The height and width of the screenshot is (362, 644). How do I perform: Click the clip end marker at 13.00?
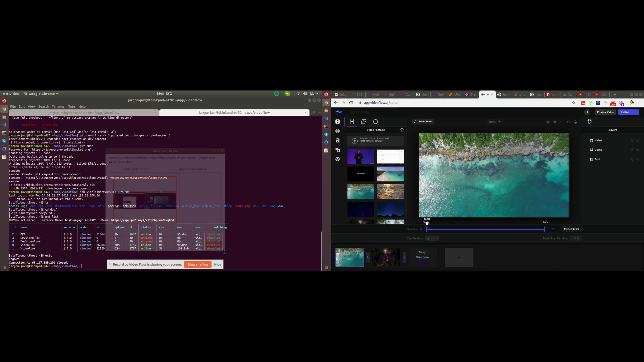(545, 229)
